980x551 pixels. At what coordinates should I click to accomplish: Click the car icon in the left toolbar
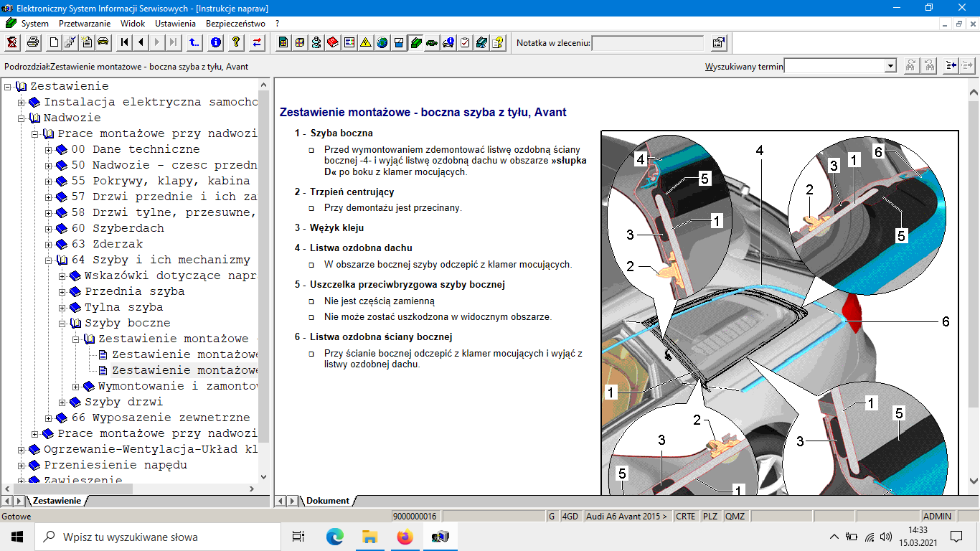click(x=103, y=42)
